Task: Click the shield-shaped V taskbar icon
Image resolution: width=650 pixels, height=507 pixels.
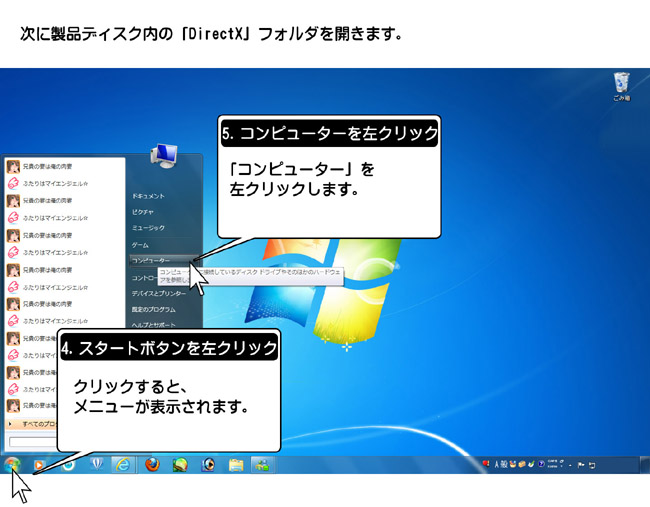Action: [x=97, y=464]
